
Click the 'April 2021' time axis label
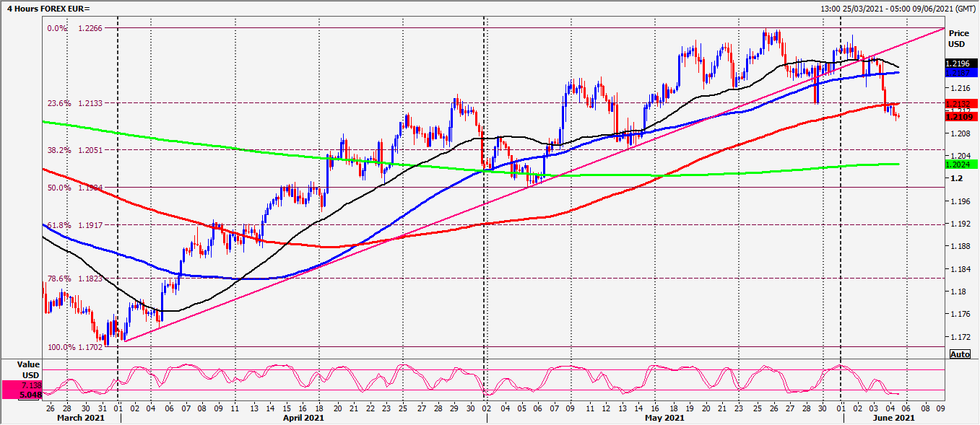tap(303, 418)
